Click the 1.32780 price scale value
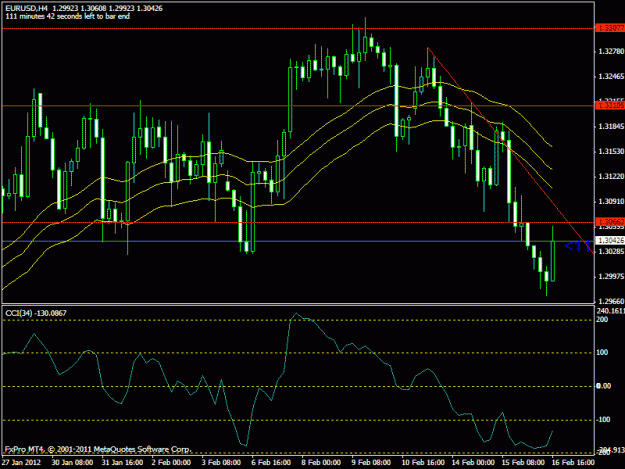This screenshot has width=625, height=469. pos(611,51)
